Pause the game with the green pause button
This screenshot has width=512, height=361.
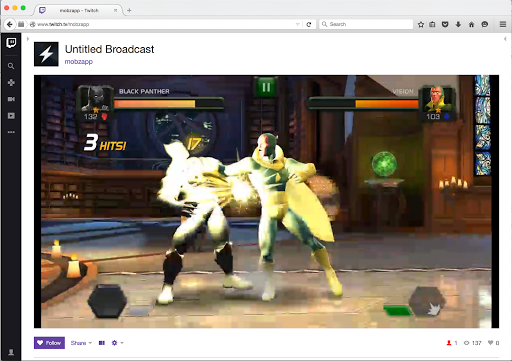[x=266, y=87]
